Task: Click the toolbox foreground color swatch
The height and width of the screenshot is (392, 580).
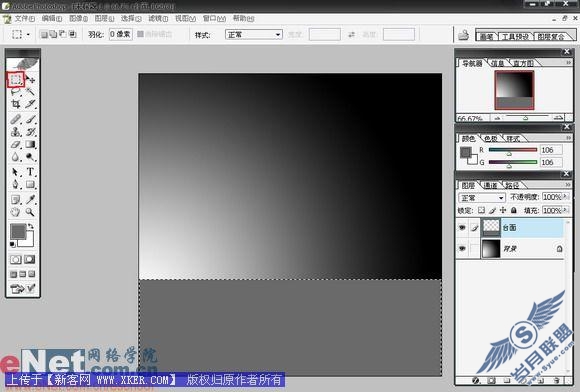Action: [x=17, y=231]
